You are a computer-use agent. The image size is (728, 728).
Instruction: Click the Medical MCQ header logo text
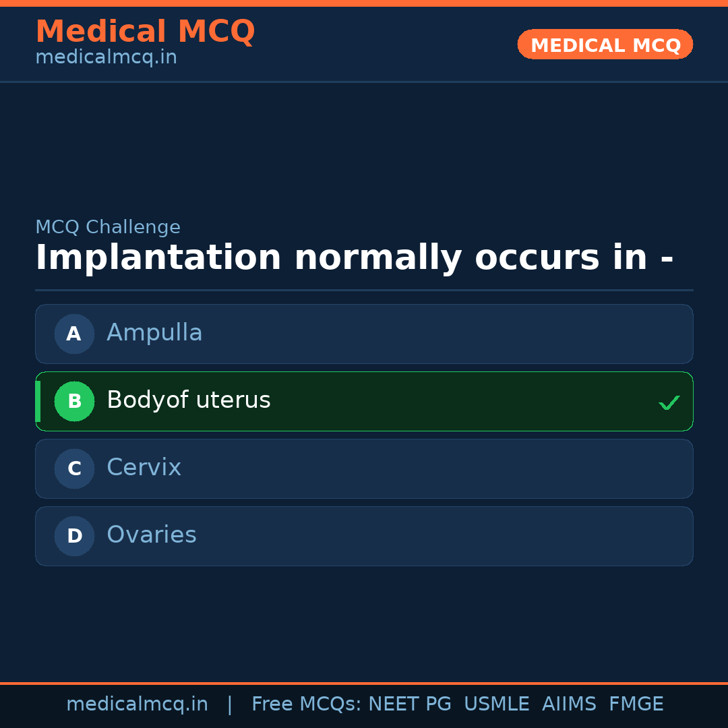[146, 31]
